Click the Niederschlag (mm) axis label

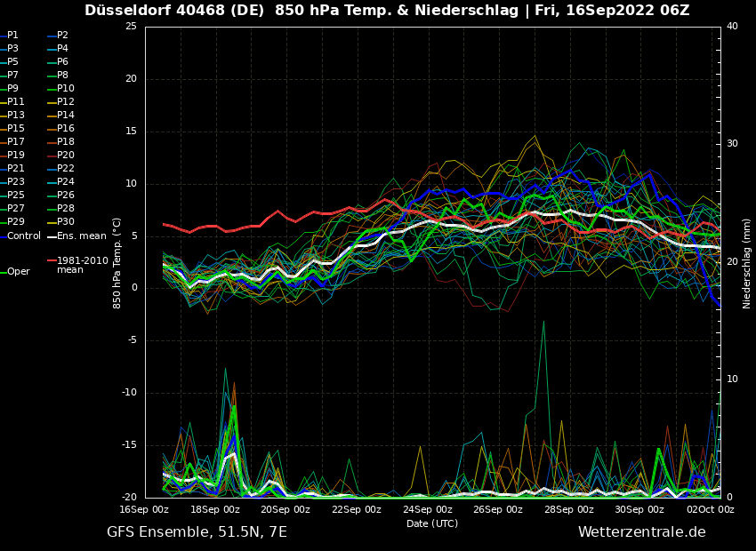click(747, 263)
